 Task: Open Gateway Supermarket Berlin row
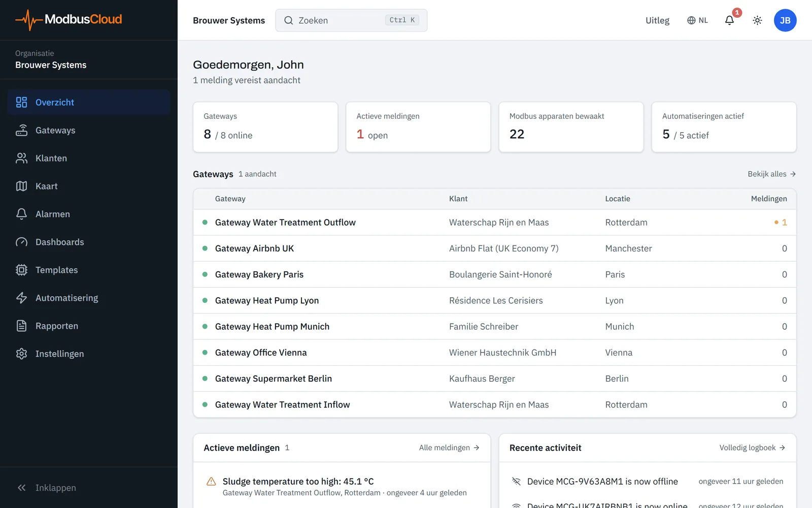pyautogui.click(x=494, y=378)
